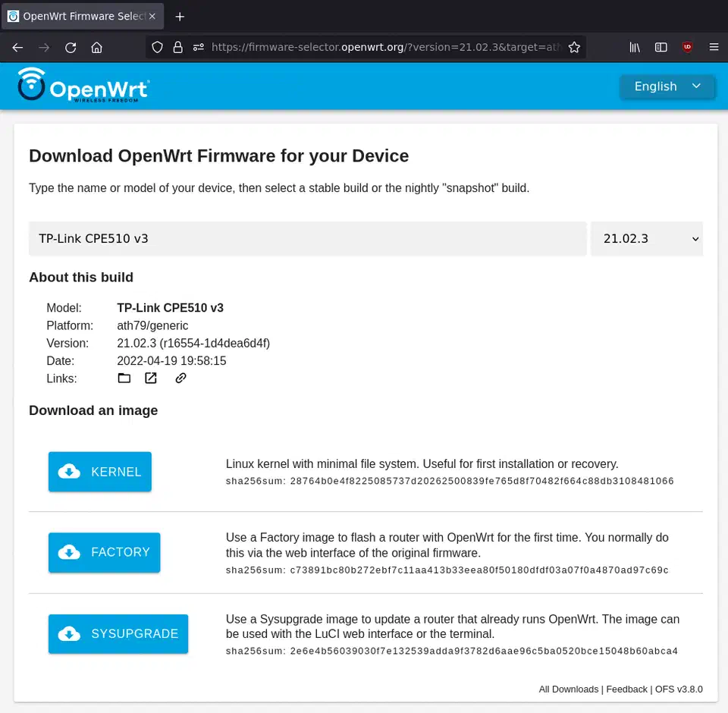Viewport: 728px width, 713px height.
Task: Click the address bar URL
Action: pos(386,47)
